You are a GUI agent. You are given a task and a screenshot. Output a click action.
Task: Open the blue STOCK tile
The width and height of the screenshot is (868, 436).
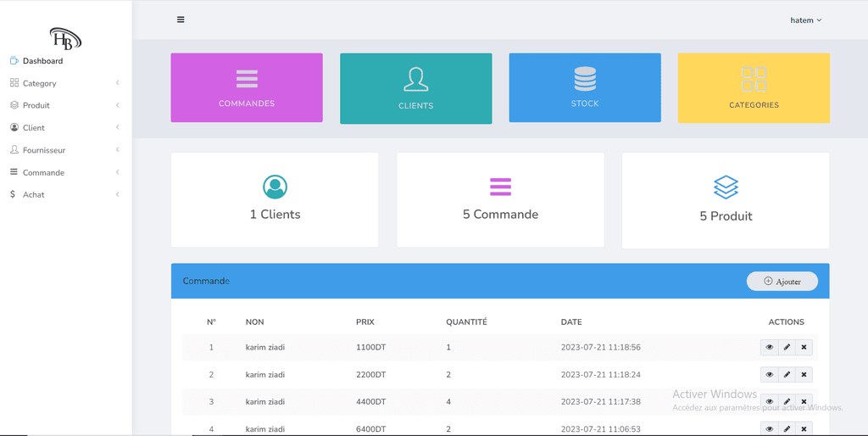click(x=585, y=87)
